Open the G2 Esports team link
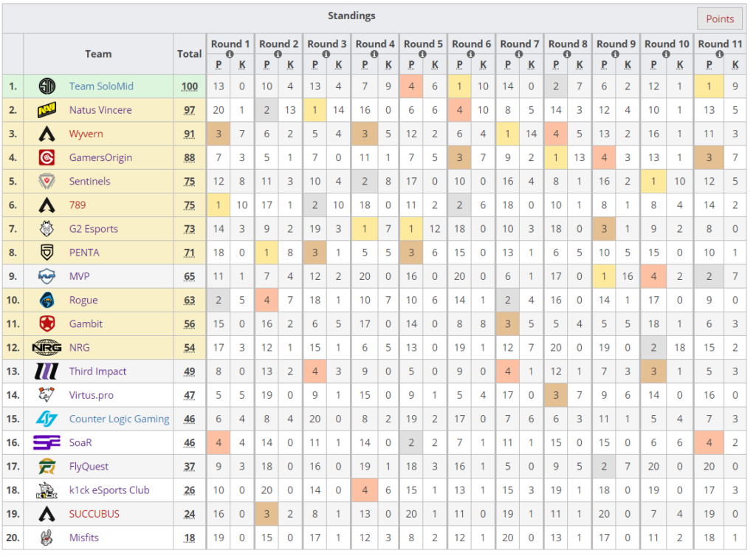 click(x=94, y=229)
